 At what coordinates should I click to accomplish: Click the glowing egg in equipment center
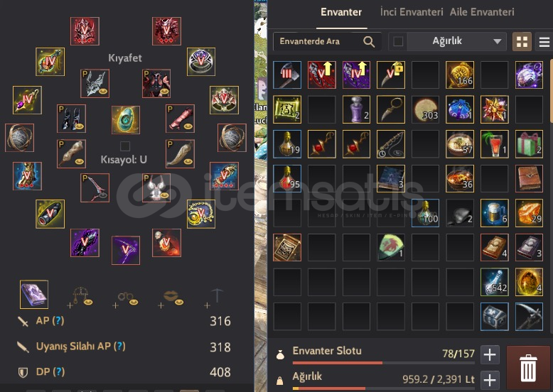coord(126,120)
